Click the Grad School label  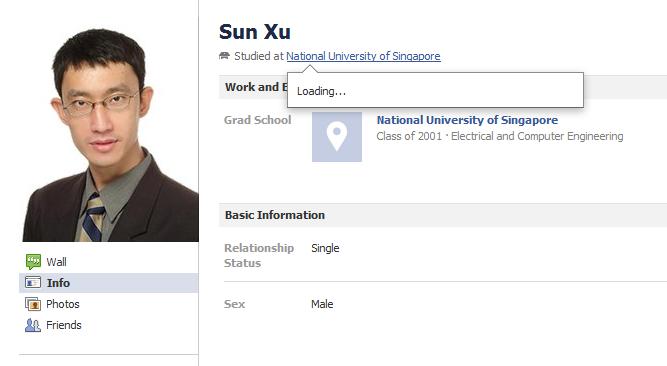[258, 120]
